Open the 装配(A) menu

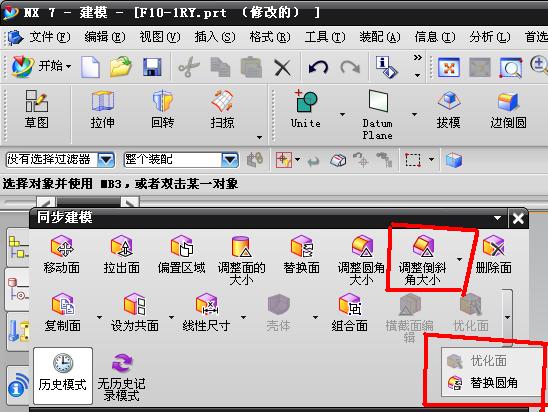pos(380,37)
